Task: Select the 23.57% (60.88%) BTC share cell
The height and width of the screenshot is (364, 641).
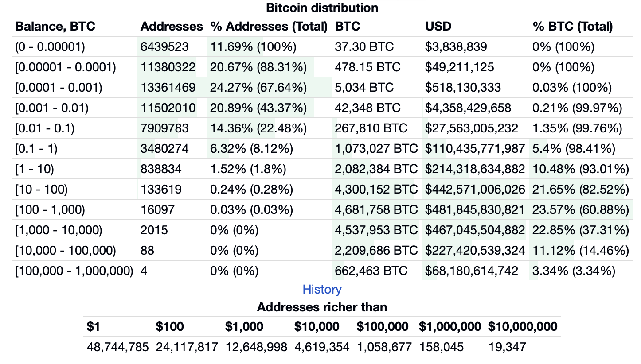Action: tap(580, 210)
